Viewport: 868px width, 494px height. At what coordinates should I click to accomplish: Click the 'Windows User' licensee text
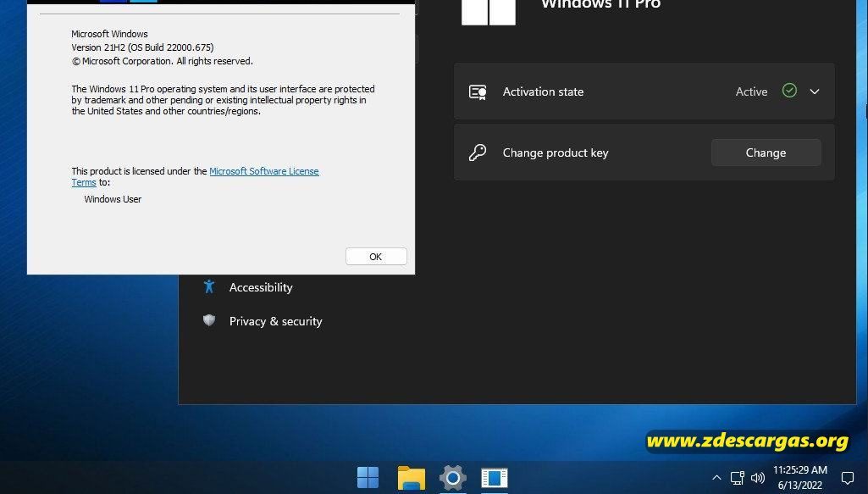click(x=113, y=199)
